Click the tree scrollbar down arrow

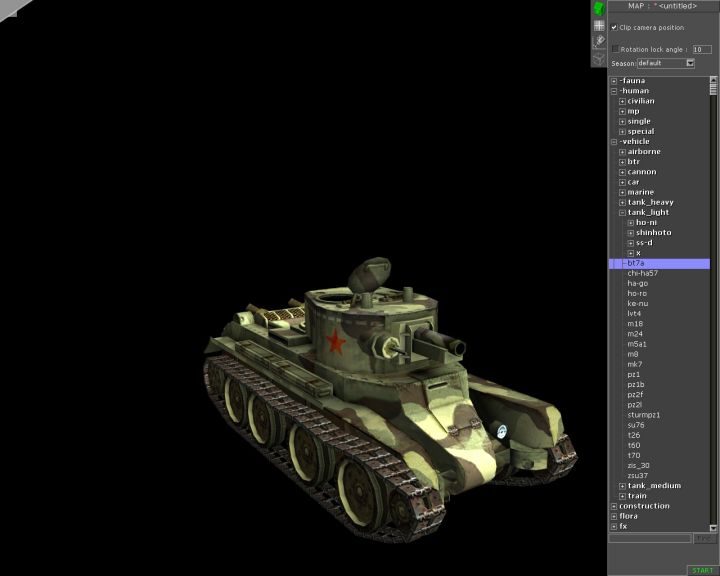[x=714, y=527]
